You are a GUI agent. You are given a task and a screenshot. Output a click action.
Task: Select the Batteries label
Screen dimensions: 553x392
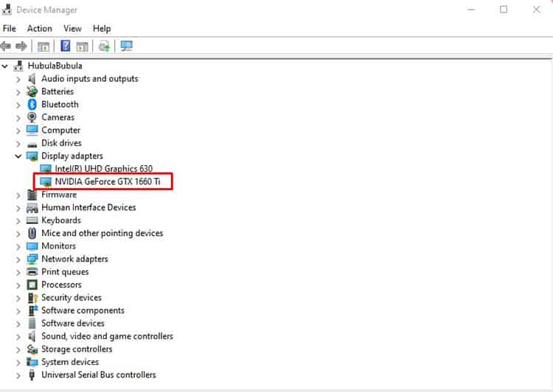pyautogui.click(x=58, y=91)
